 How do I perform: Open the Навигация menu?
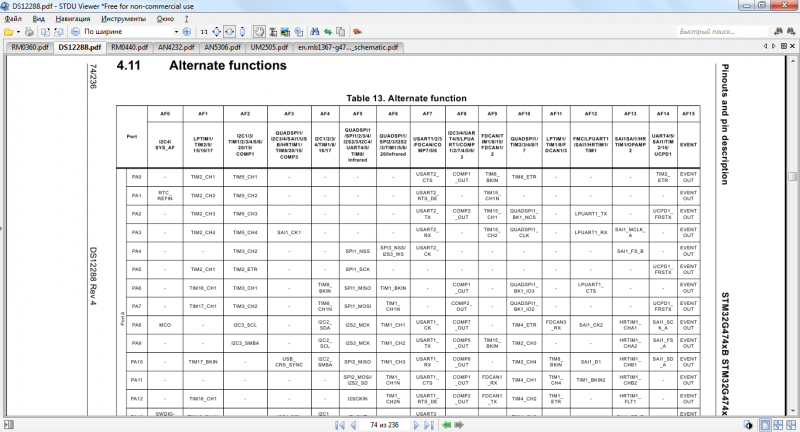[x=73, y=18]
